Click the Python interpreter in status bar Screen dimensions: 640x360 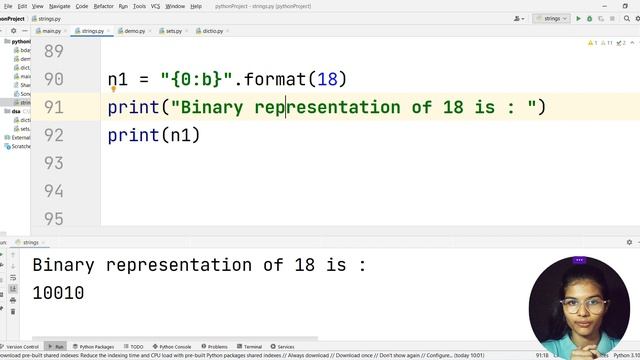point(627,356)
